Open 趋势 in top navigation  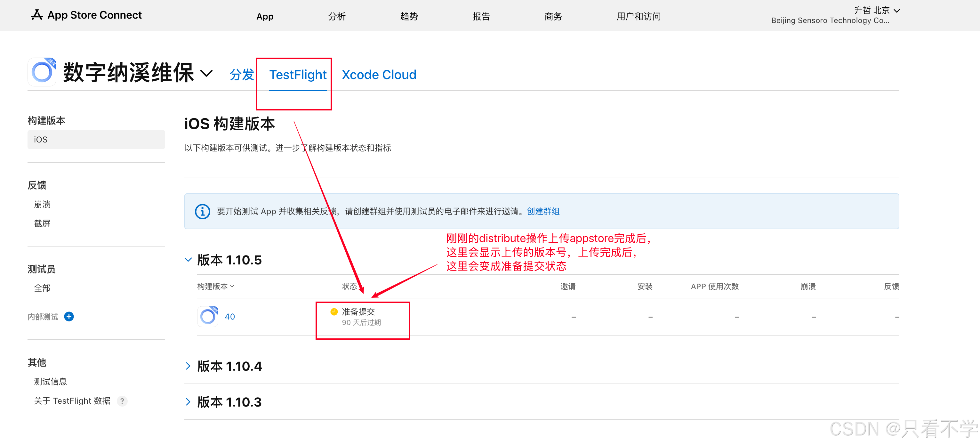pyautogui.click(x=409, y=16)
